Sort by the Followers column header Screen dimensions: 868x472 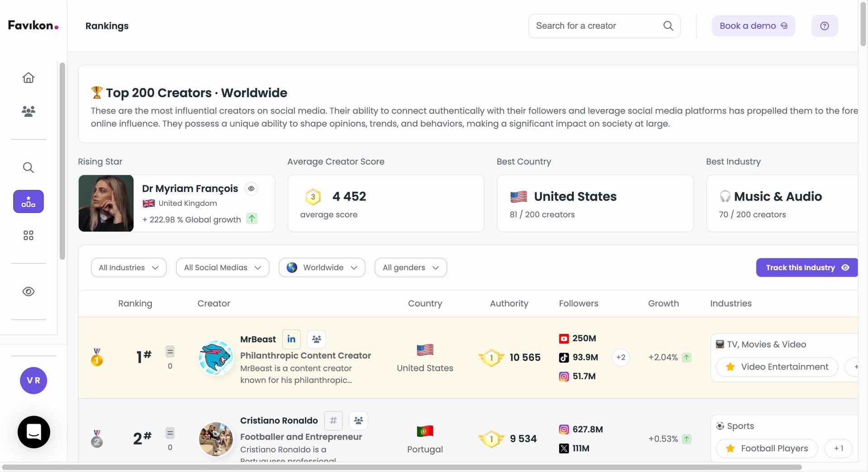[x=578, y=304]
